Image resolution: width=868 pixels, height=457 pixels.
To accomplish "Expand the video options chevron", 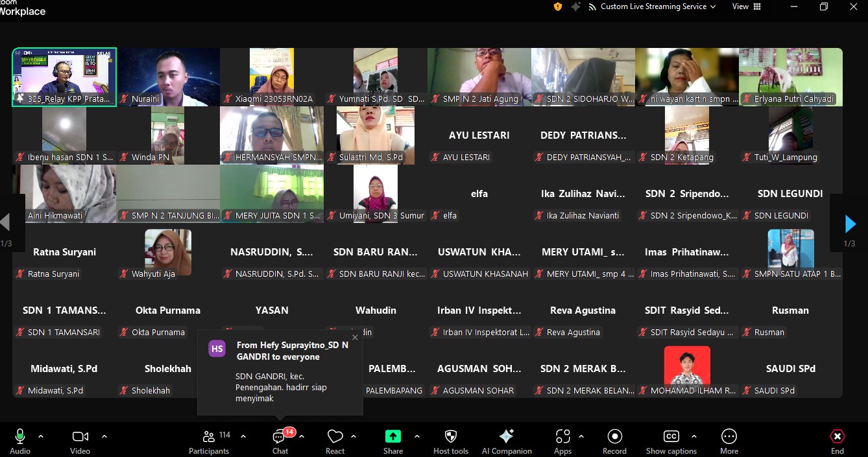I will 104,436.
